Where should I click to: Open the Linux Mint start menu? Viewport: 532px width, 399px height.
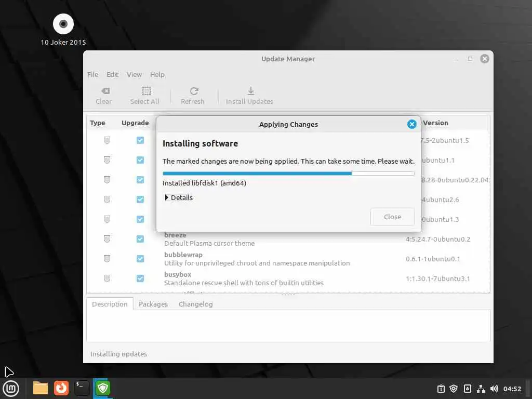pyautogui.click(x=11, y=389)
